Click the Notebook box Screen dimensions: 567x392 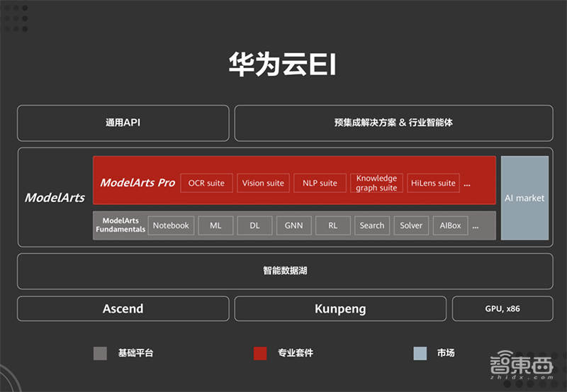[171, 225]
